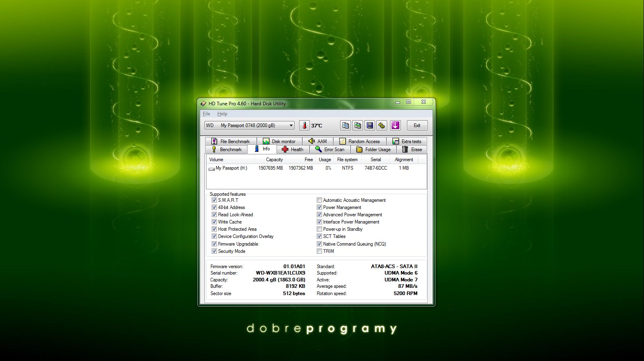Click the HD Tune title bar icon

tap(204, 104)
